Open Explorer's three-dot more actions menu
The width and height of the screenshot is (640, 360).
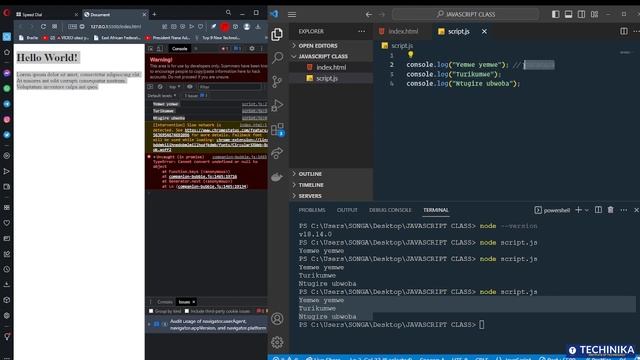(x=362, y=31)
